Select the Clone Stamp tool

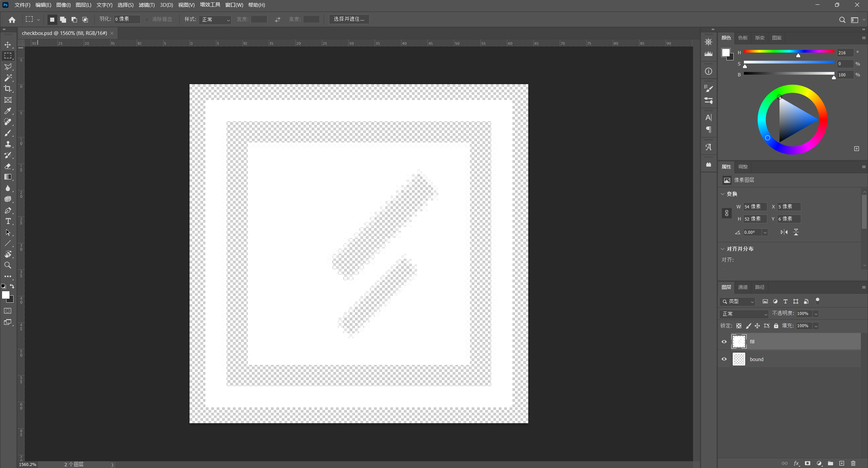coord(8,144)
